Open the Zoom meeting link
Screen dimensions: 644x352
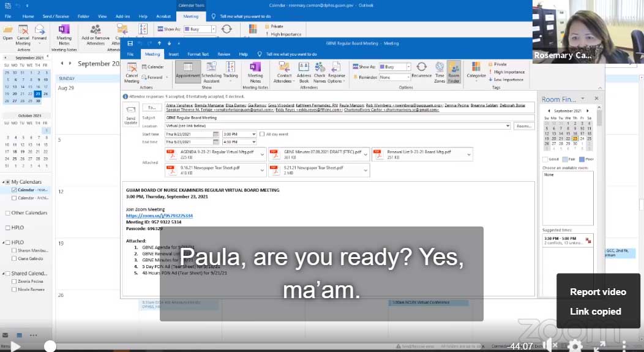click(159, 215)
